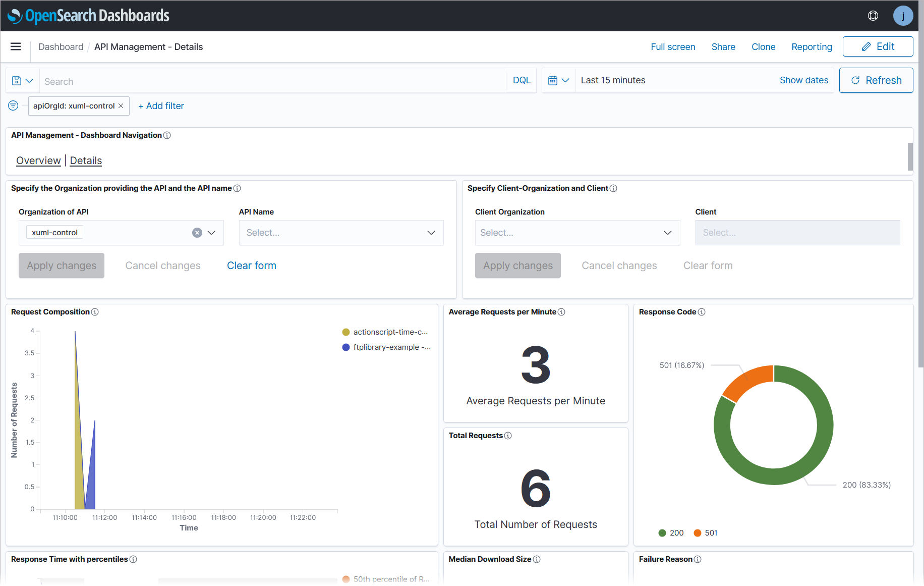Open the date quick menu calendar
The height and width of the screenshot is (586, 924).
[x=558, y=81]
